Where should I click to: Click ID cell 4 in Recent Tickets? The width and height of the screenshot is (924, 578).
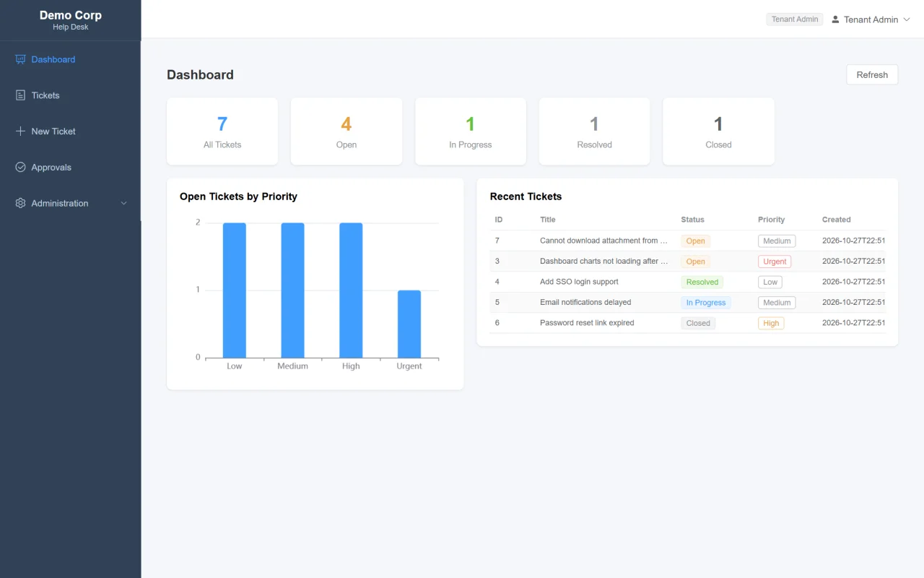point(497,282)
